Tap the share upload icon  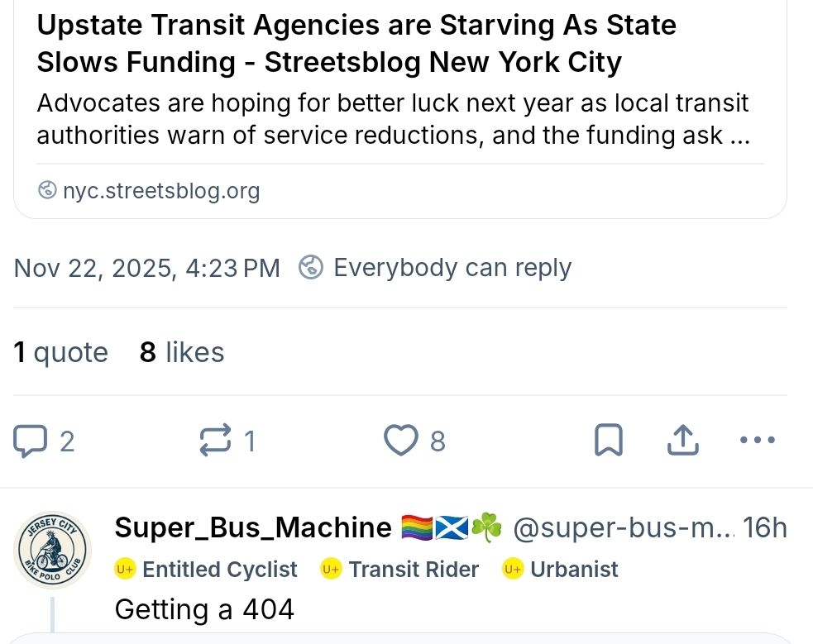682,441
